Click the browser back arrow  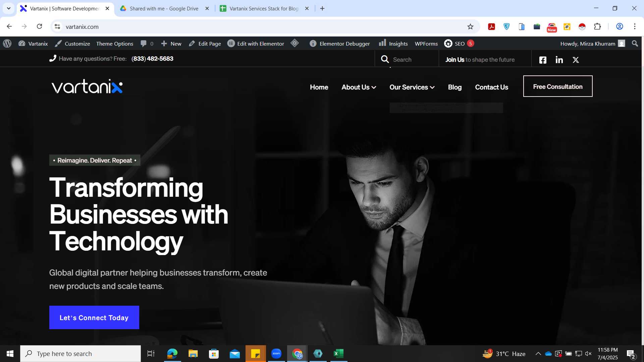[x=9, y=26]
